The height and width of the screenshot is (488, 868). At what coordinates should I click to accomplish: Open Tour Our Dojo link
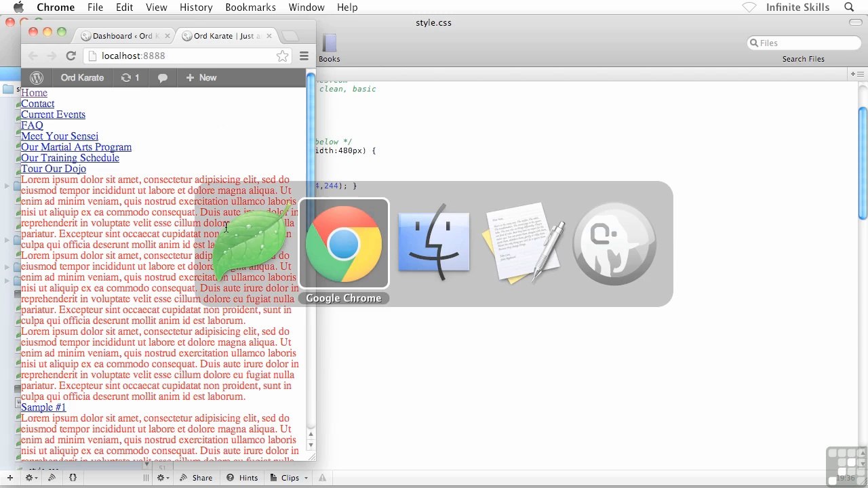point(54,169)
